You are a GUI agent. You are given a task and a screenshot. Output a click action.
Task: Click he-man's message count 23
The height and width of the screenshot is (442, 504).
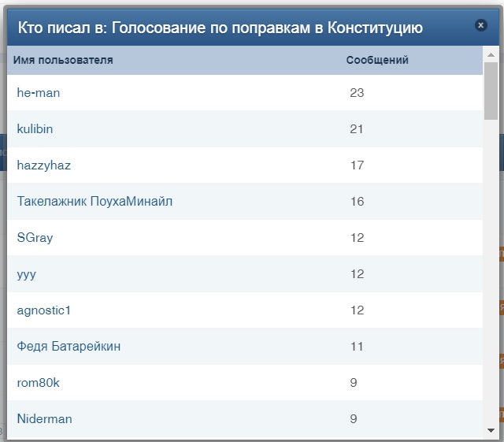(357, 93)
